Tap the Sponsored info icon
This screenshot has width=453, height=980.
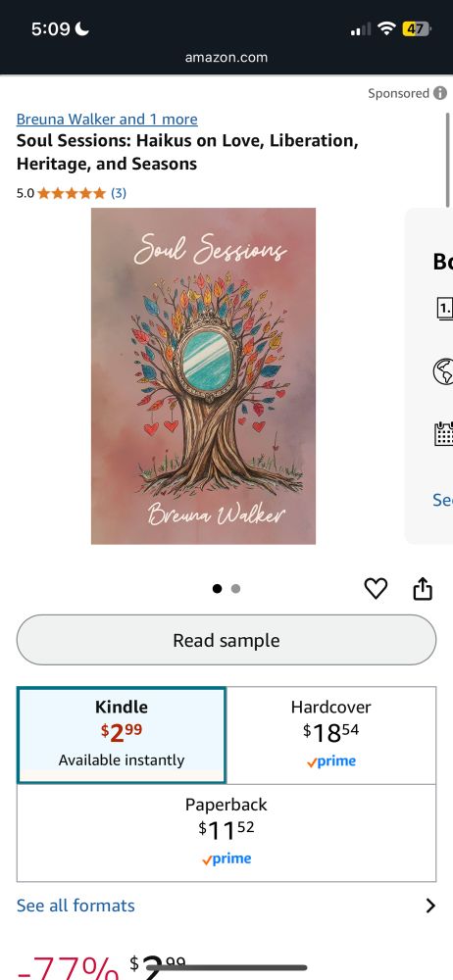[x=440, y=93]
